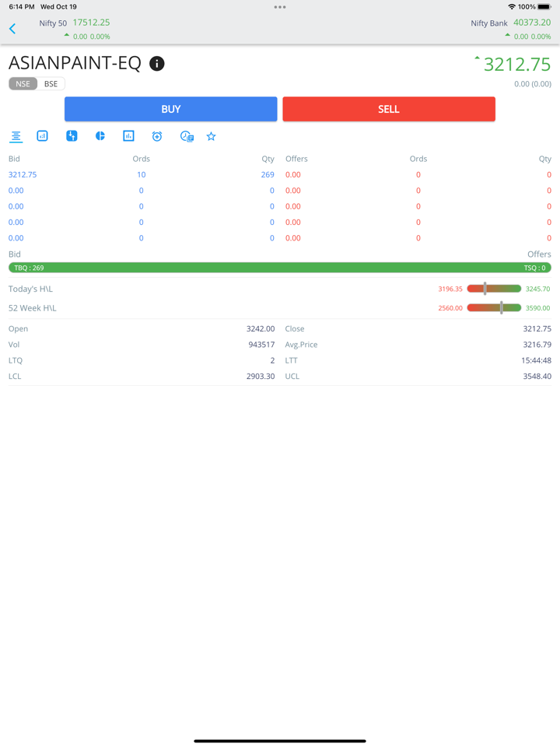The image size is (560, 747).
Task: Tap the TBQ/TSQ green bar
Action: coord(280,268)
